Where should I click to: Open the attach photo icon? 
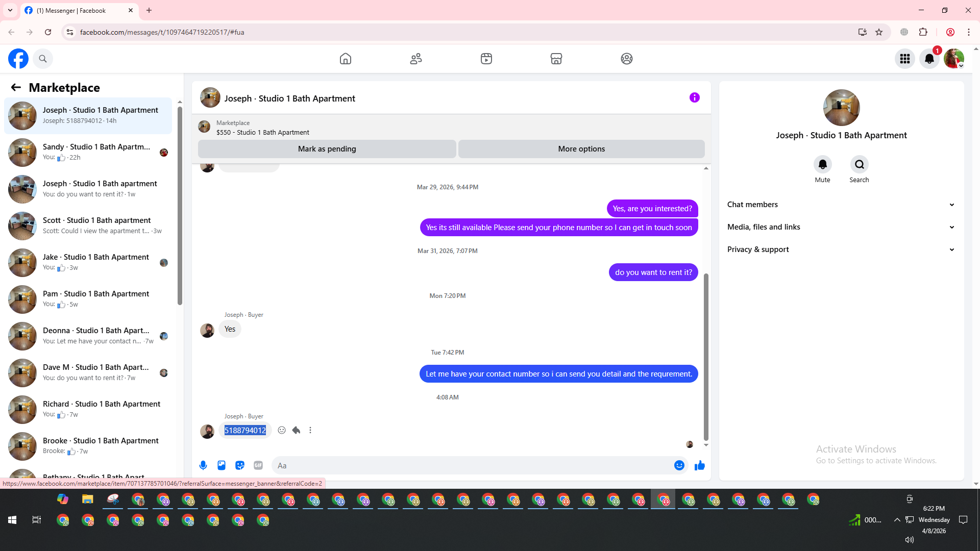coord(222,465)
